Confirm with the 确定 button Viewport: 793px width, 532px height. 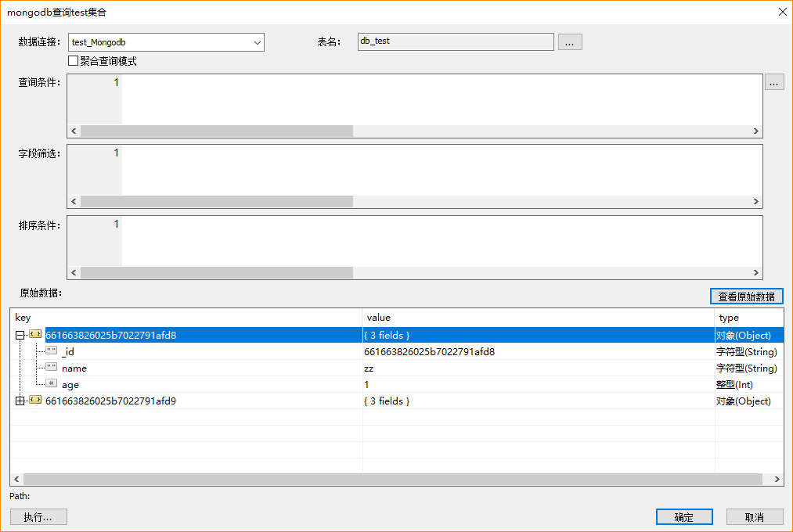point(683,517)
